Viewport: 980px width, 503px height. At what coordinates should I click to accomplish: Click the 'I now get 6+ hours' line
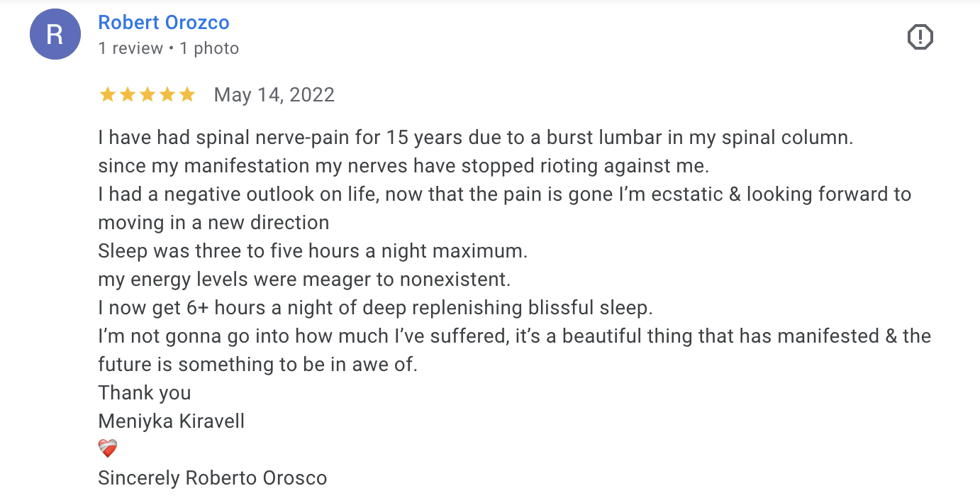coord(375,308)
